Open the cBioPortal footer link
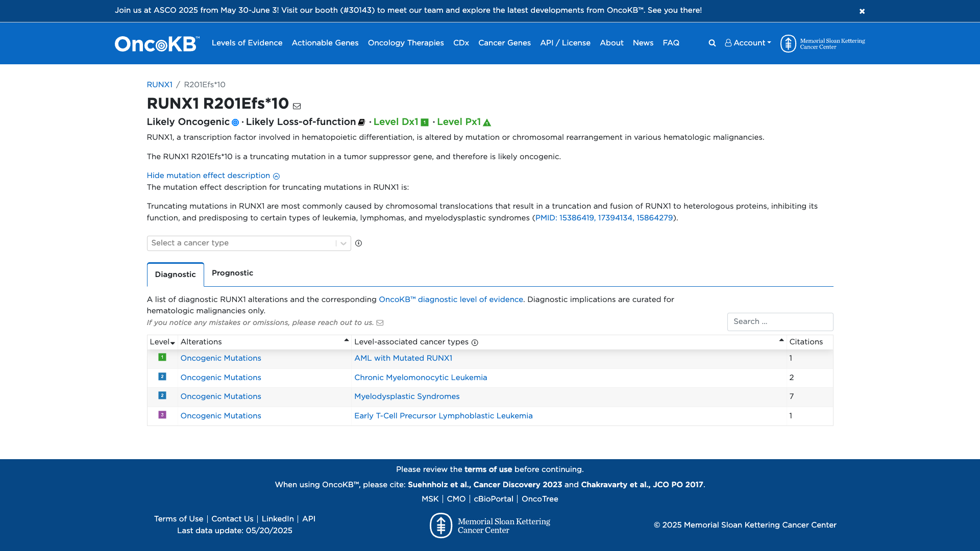Viewport: 980px width, 551px height. click(x=493, y=499)
